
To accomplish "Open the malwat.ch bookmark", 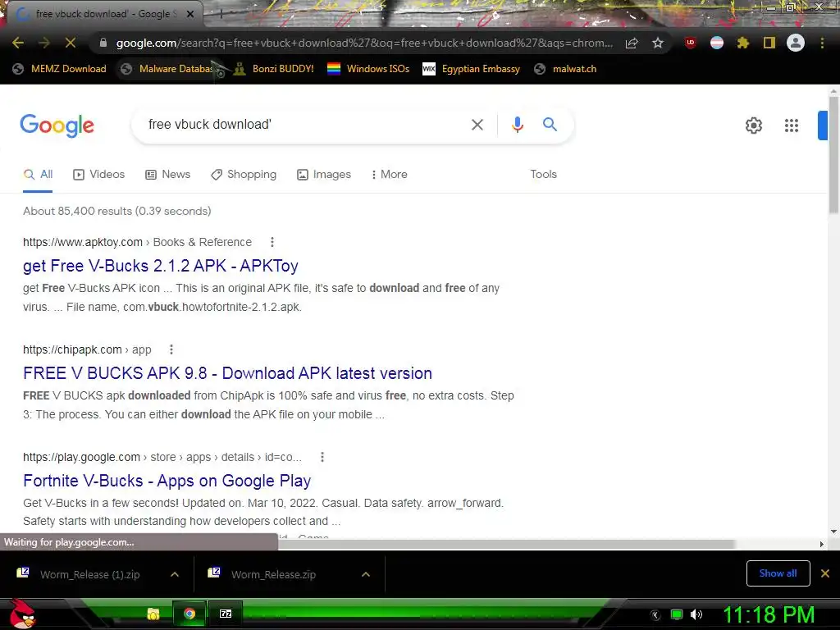I will click(x=566, y=69).
